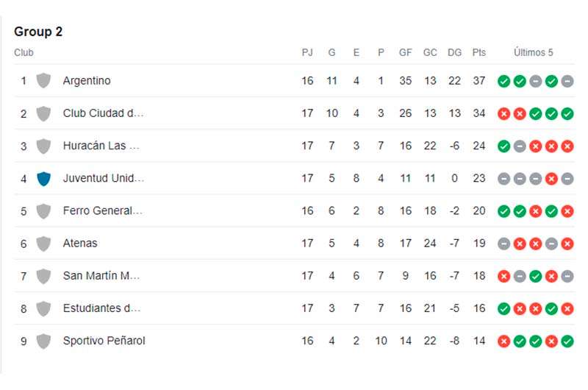Click Juventud Unida's red loss icon

tap(551, 178)
